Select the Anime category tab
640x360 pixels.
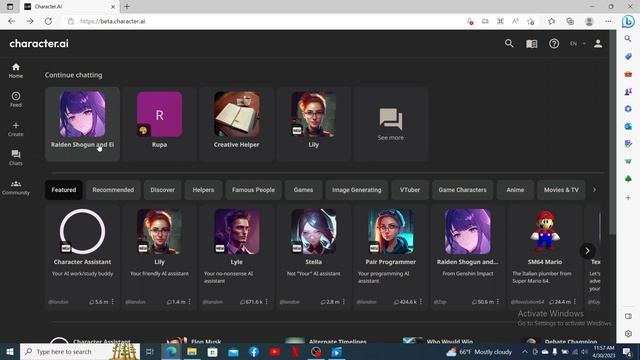pyautogui.click(x=515, y=190)
